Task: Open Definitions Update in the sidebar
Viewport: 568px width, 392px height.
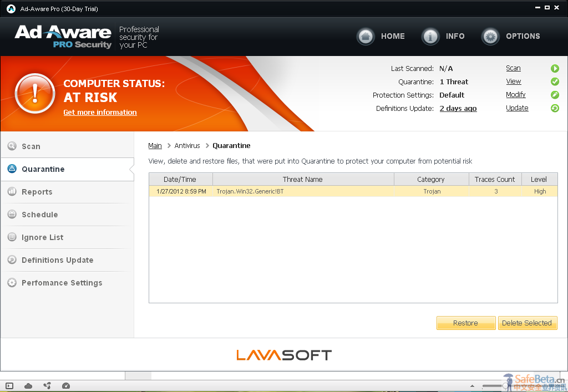Action: [x=67, y=260]
